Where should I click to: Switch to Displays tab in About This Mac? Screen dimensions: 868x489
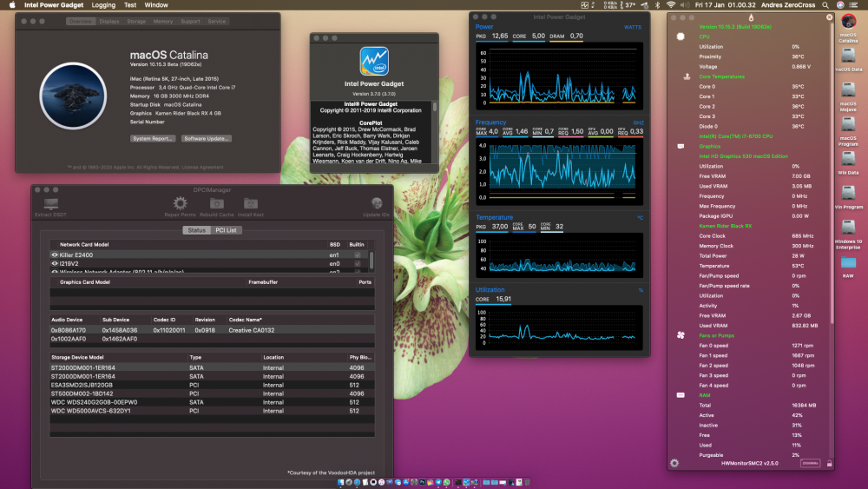click(x=109, y=22)
